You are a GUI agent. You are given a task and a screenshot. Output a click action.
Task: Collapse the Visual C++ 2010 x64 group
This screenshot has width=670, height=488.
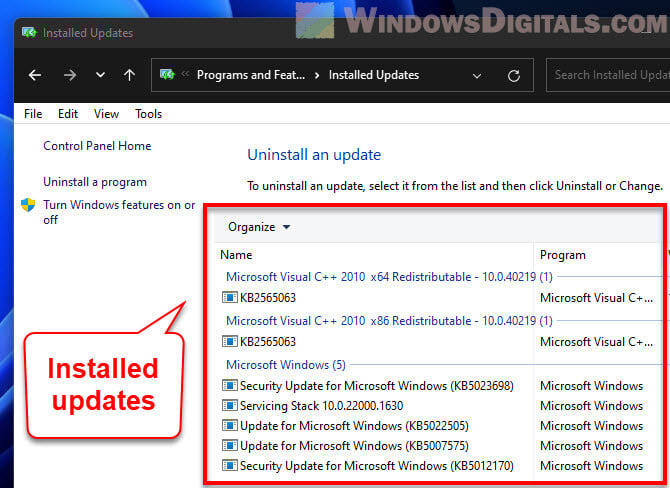tap(389, 277)
